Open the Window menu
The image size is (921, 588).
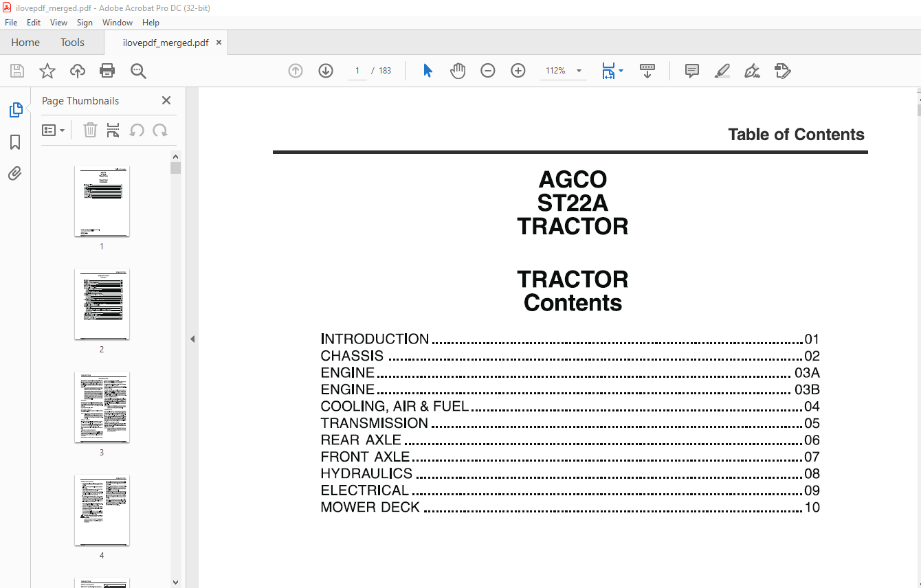(x=118, y=23)
